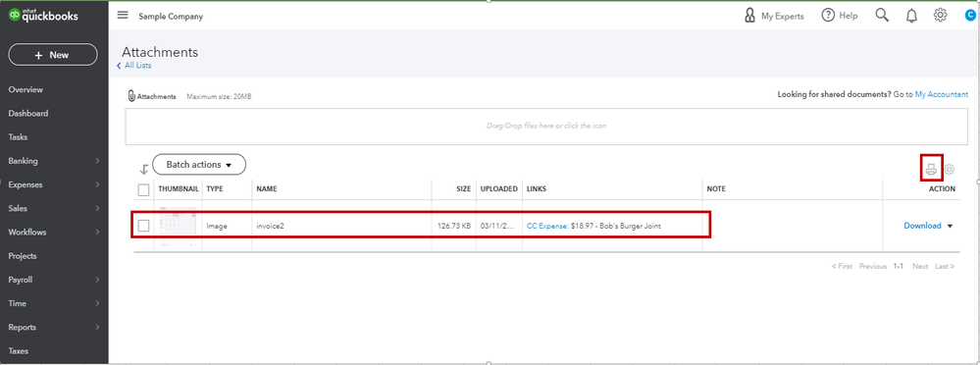Open My Experts

coord(774,17)
